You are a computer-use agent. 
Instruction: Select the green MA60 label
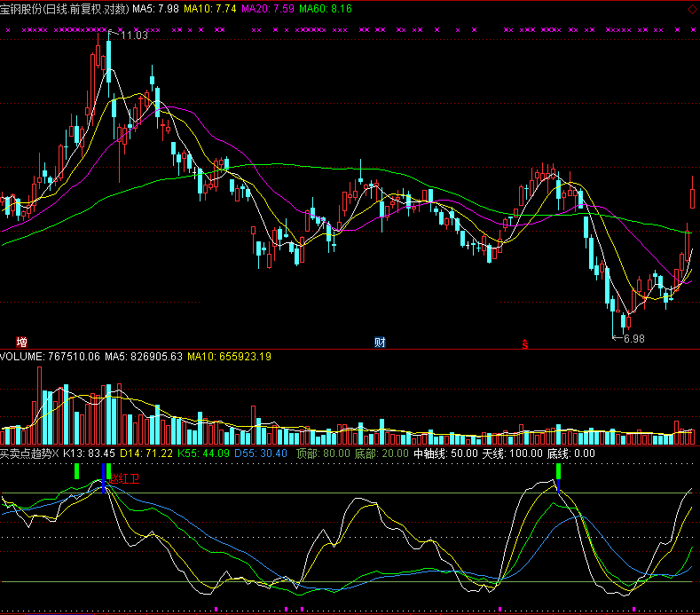(x=326, y=8)
